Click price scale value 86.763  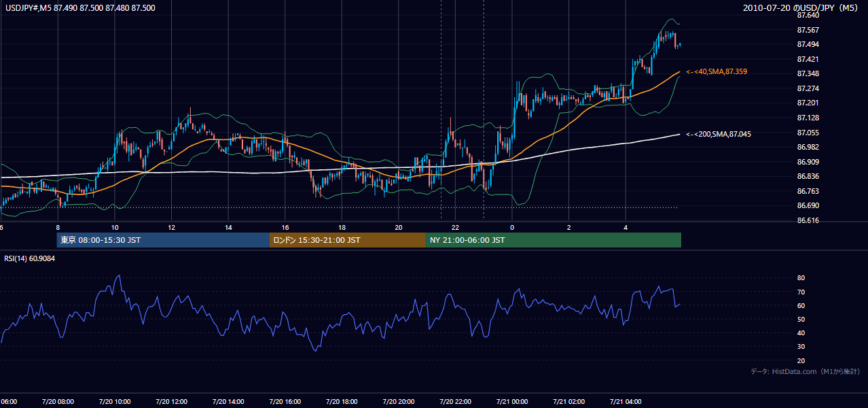(x=807, y=191)
